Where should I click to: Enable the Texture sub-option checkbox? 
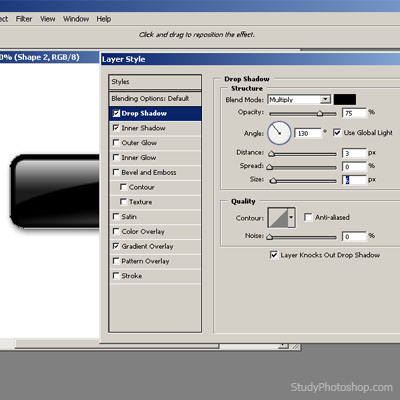[x=123, y=202]
